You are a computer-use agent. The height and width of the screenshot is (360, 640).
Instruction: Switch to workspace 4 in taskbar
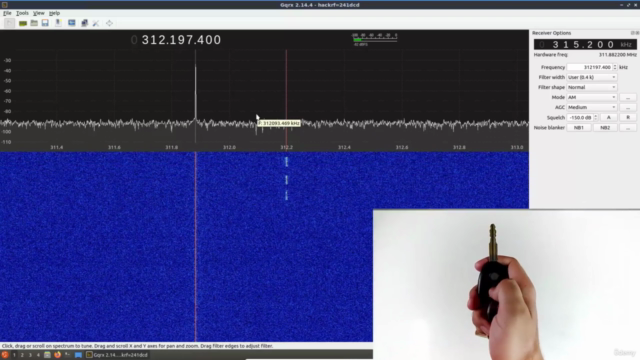pos(38,355)
